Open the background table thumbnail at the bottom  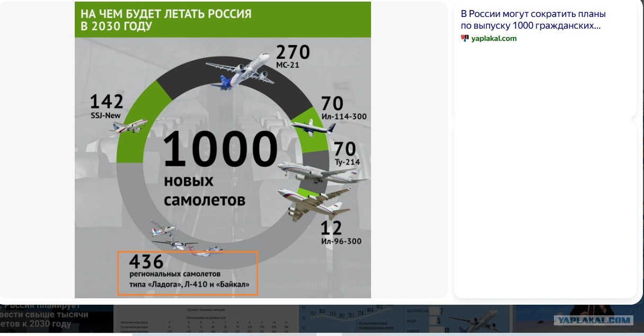click(x=207, y=318)
